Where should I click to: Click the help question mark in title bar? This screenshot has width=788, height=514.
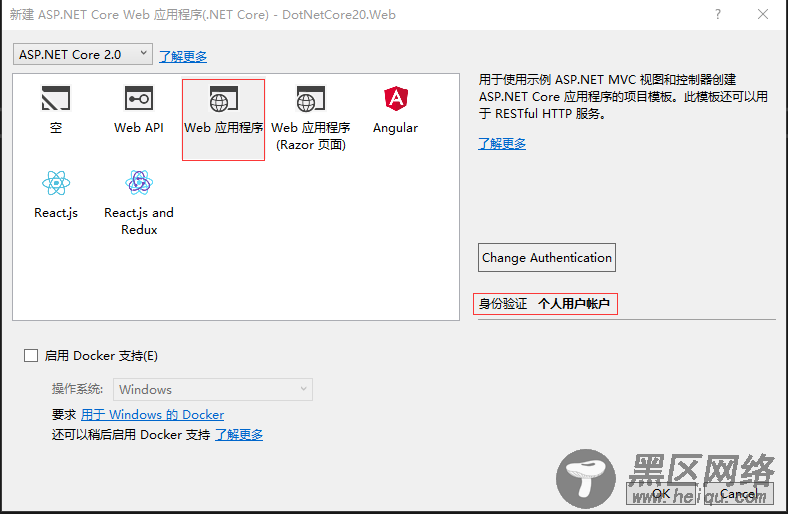[x=718, y=15]
